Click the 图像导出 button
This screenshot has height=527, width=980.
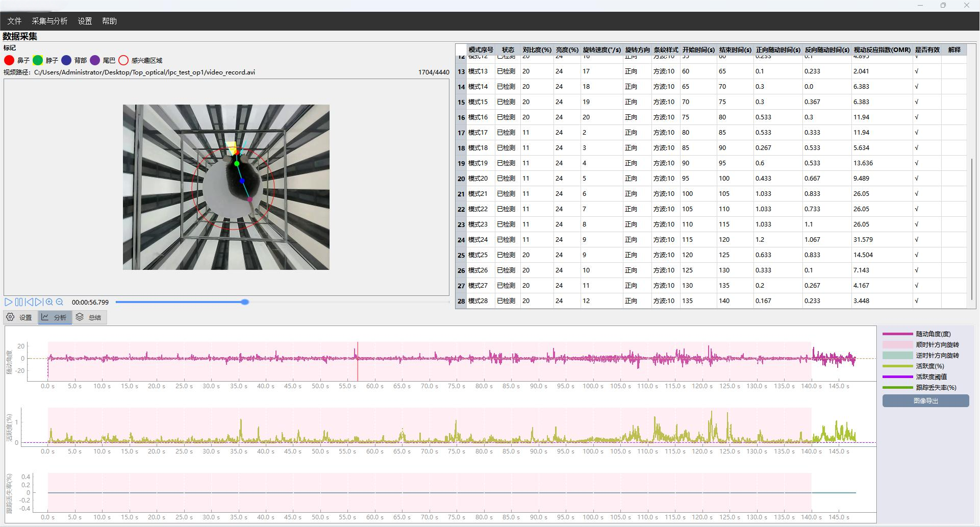[x=925, y=401]
